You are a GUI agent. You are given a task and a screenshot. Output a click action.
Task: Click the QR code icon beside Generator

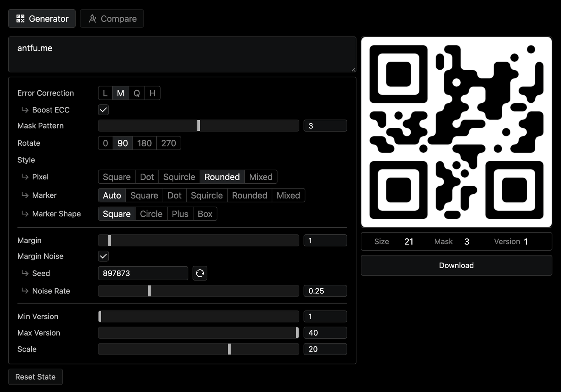click(x=20, y=18)
